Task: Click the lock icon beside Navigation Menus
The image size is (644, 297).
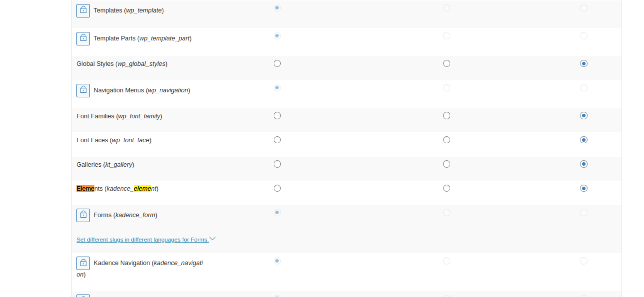Action: coord(83,90)
